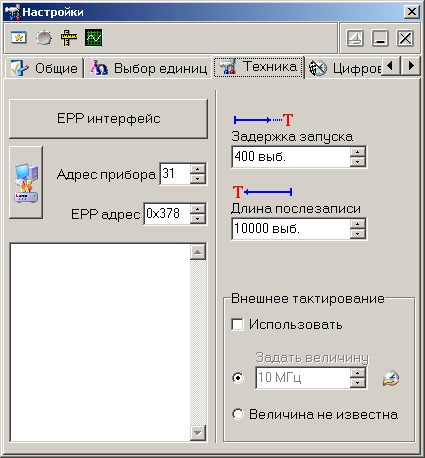Screen dimensions: 425x458
Task: Decrease the EPP адрес value with down arrow
Action: 198,219
